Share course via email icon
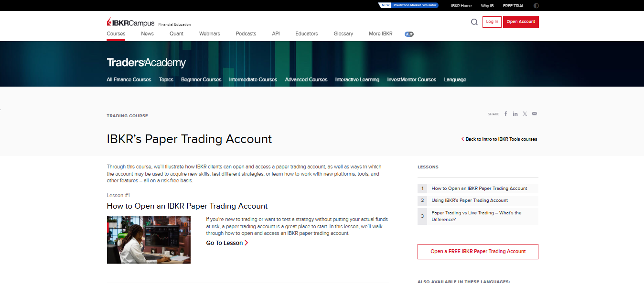644x289 pixels. [535, 114]
